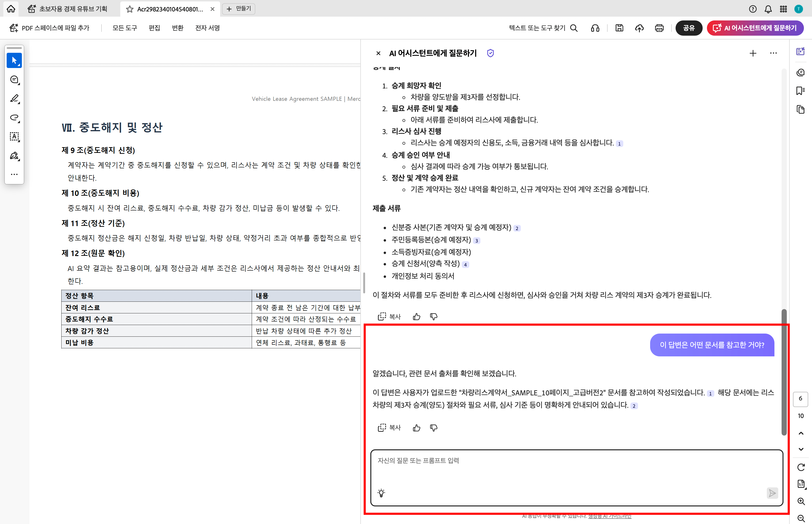Open the apps grid launcher
The width and height of the screenshot is (812, 524).
783,9
